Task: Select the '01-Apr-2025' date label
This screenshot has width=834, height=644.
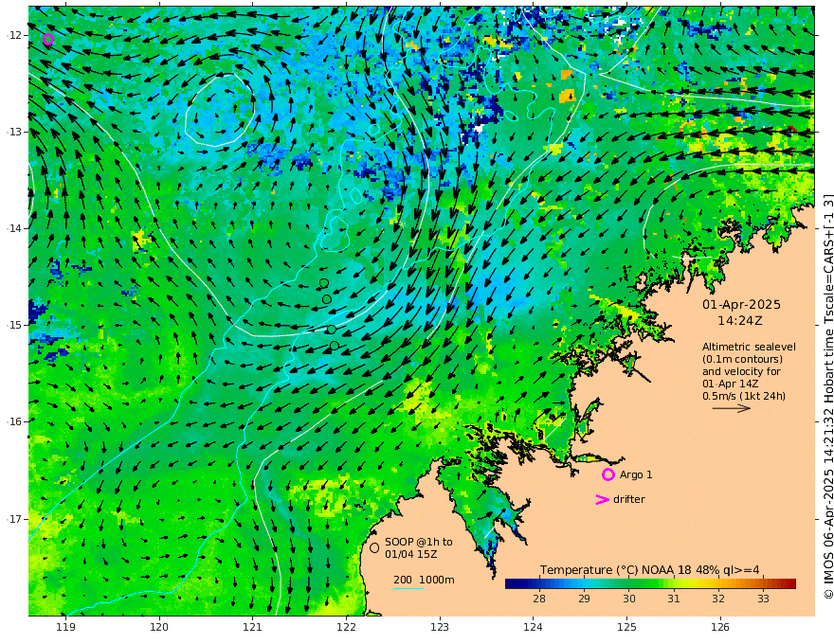Action: (741, 304)
